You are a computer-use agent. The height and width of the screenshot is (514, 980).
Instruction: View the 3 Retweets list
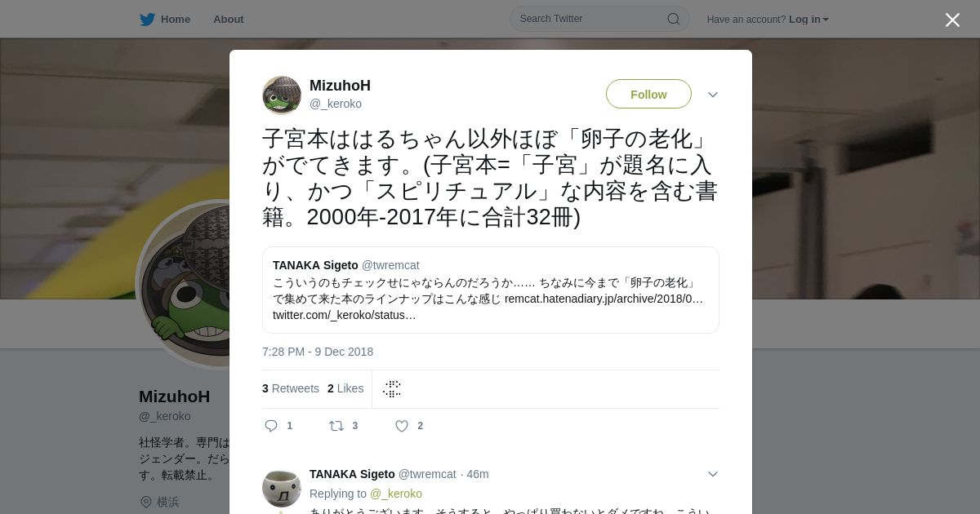291,388
